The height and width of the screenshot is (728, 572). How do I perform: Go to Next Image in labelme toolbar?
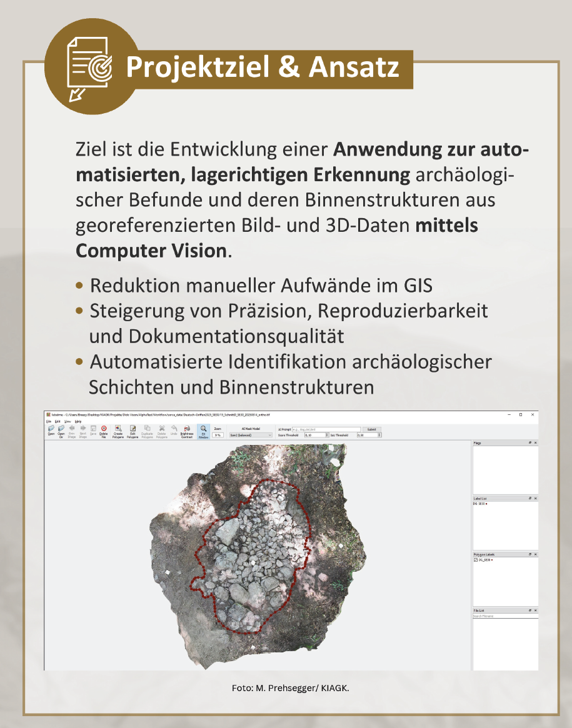pos(83,431)
